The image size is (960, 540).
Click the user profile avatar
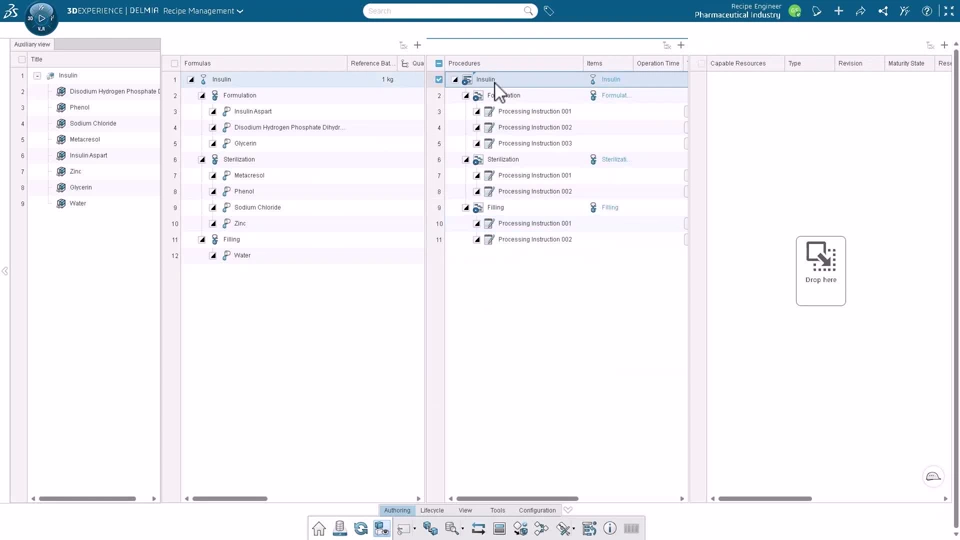click(x=795, y=11)
